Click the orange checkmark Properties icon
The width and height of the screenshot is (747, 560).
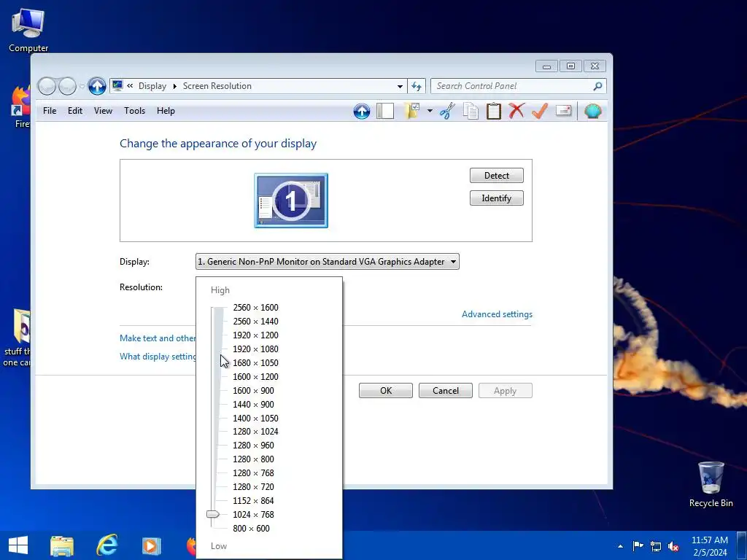tap(540, 111)
